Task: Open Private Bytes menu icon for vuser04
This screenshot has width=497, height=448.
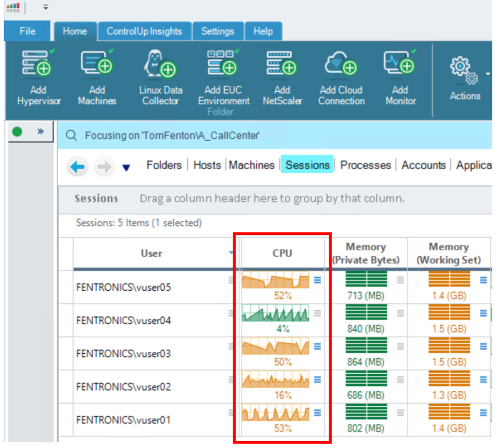Action: (400, 313)
